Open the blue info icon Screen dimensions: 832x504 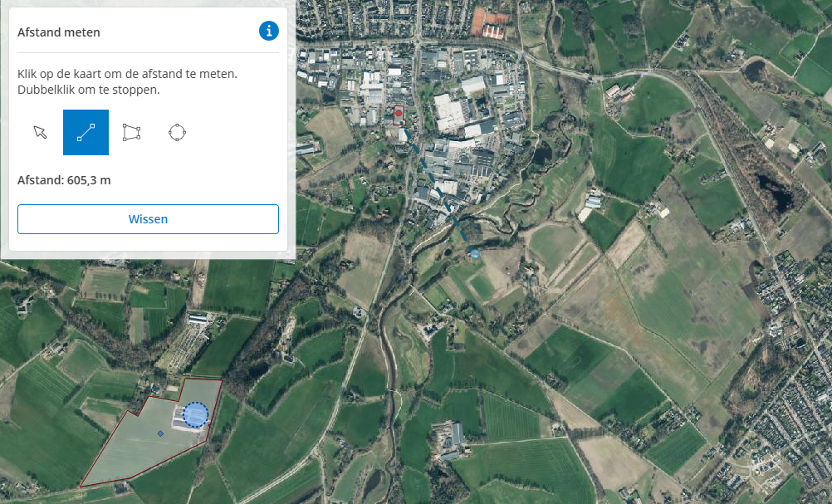tap(269, 31)
